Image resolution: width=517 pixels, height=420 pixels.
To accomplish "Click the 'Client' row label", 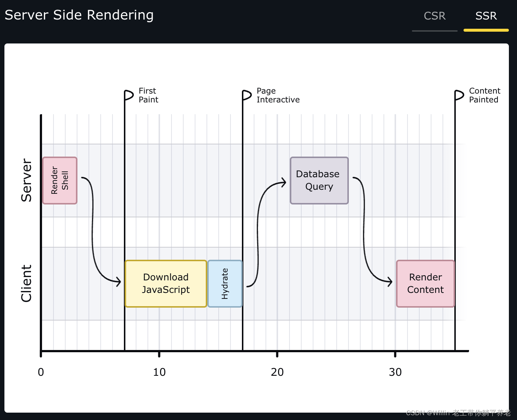I will click(26, 283).
